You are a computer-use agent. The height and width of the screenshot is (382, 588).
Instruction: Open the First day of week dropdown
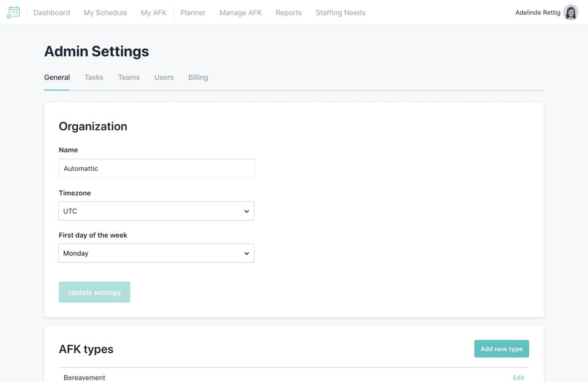[156, 253]
